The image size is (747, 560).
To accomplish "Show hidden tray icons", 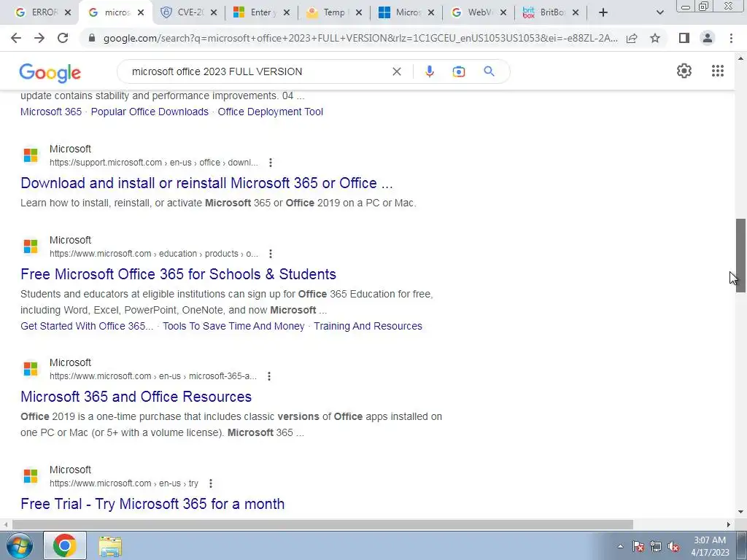I will pyautogui.click(x=620, y=547).
